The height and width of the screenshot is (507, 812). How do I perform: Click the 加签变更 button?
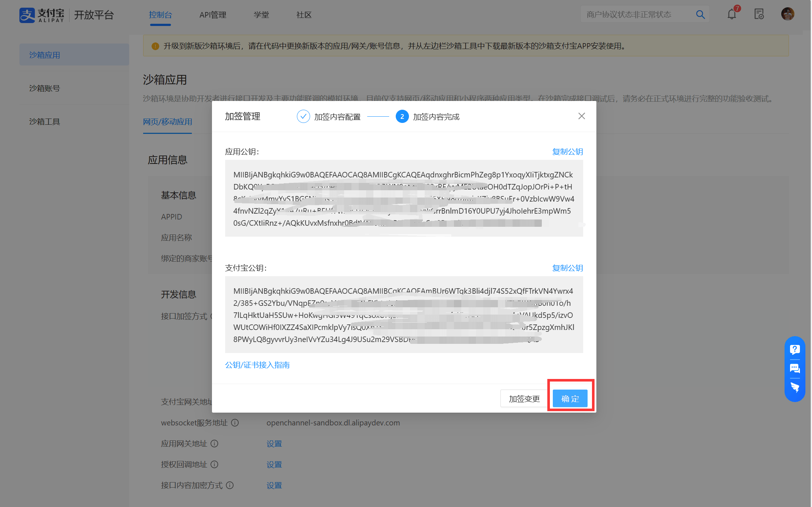[x=524, y=398]
